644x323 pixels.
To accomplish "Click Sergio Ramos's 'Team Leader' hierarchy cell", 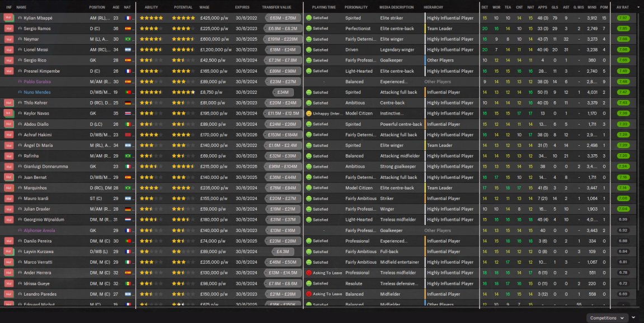I will pos(439,28).
